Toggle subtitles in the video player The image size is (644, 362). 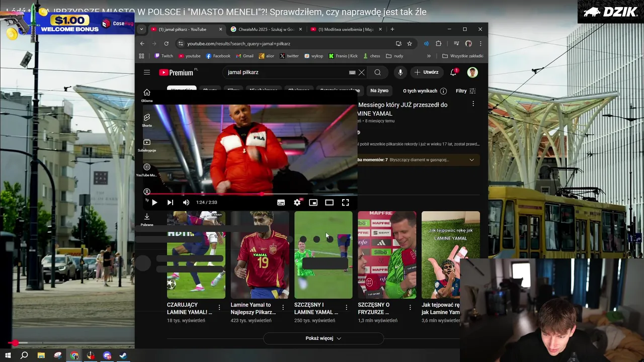point(281,203)
